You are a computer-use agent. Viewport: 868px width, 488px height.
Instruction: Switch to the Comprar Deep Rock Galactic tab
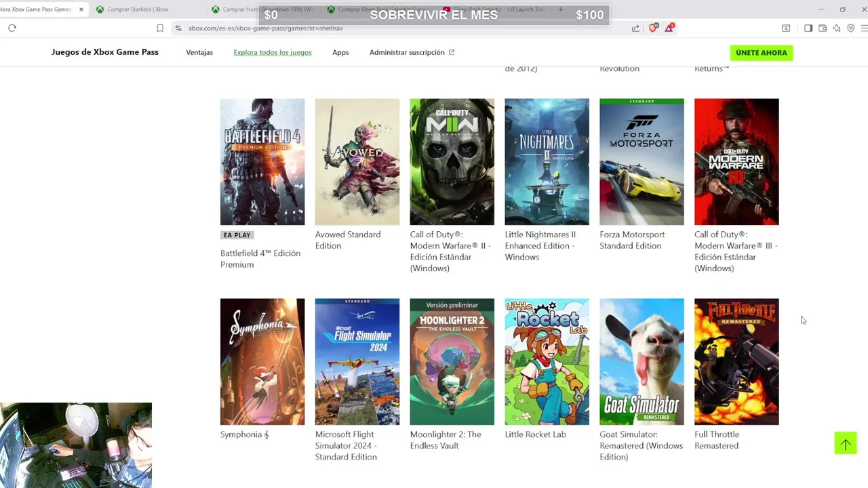377,9
